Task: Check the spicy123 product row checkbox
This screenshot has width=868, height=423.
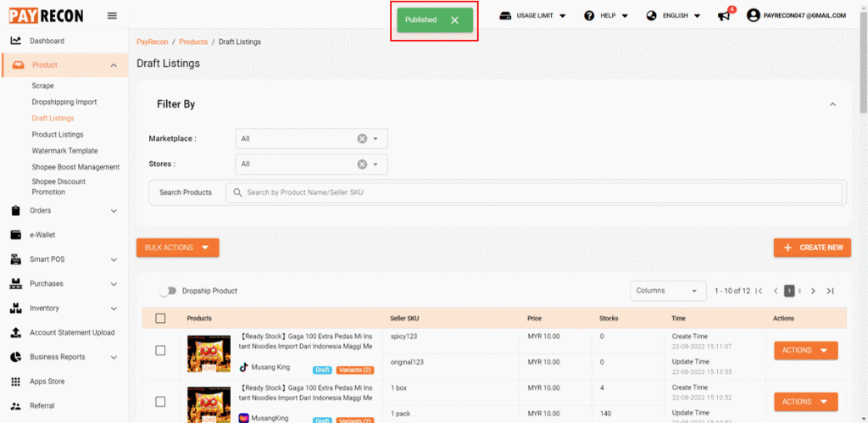Action: [x=160, y=350]
